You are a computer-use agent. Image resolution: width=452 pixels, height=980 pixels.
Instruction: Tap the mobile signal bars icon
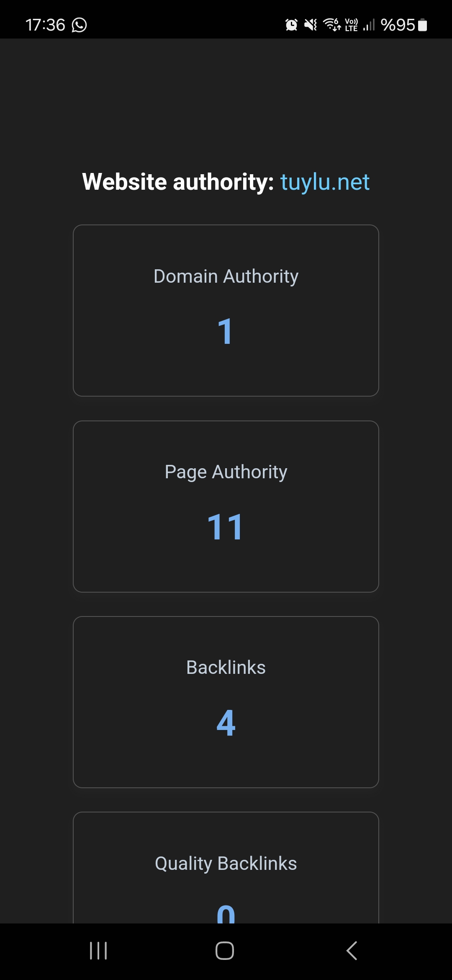[369, 25]
